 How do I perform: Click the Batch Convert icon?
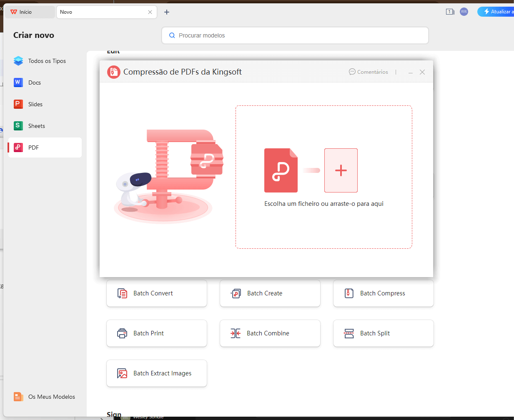tap(122, 293)
